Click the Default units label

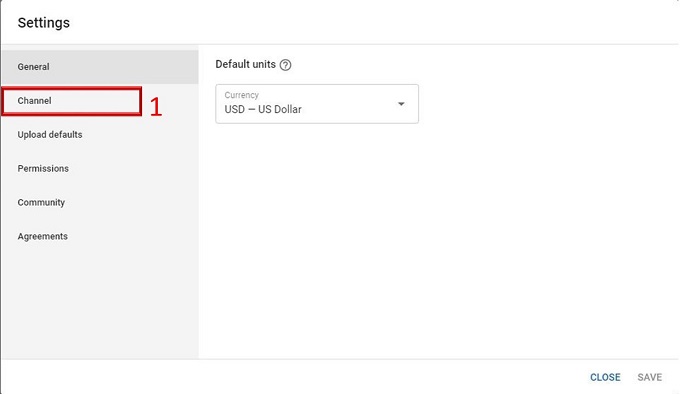click(245, 64)
